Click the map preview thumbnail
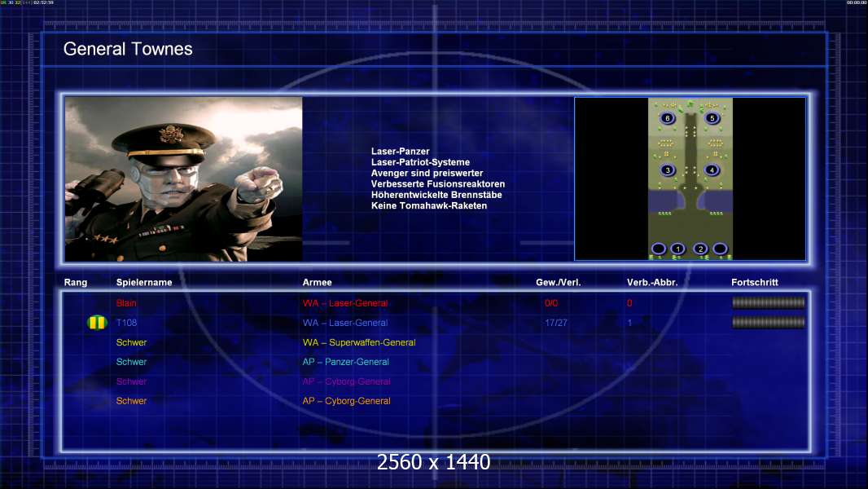Screen dimensions: 868x489 coord(690,178)
